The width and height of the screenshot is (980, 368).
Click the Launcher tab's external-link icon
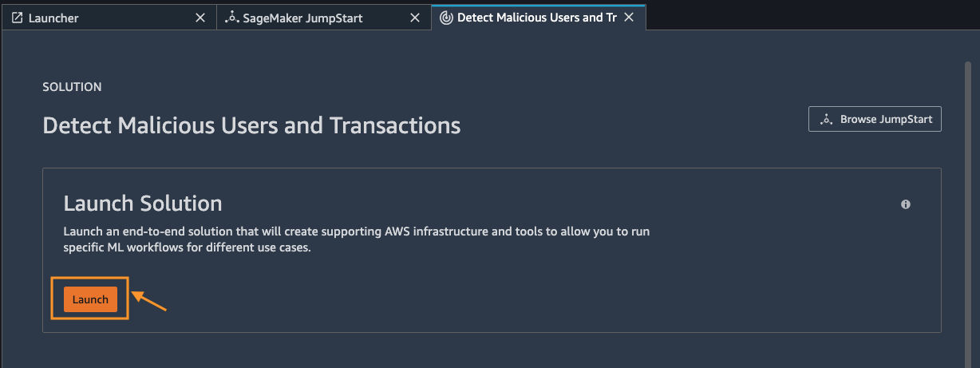tap(17, 18)
